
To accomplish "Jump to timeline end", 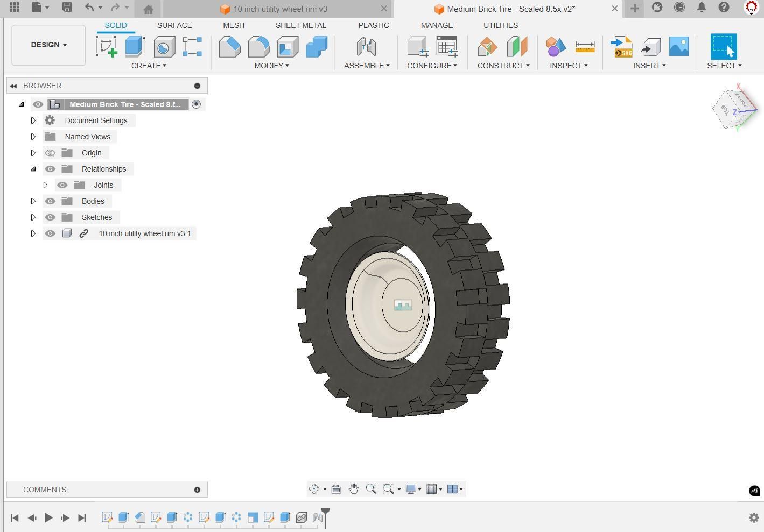I will (x=82, y=517).
